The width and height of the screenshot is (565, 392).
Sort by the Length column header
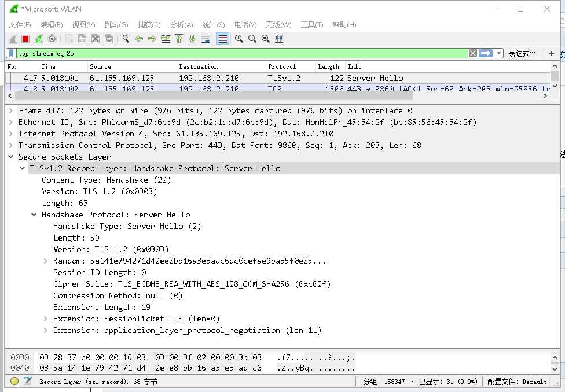pyautogui.click(x=330, y=66)
